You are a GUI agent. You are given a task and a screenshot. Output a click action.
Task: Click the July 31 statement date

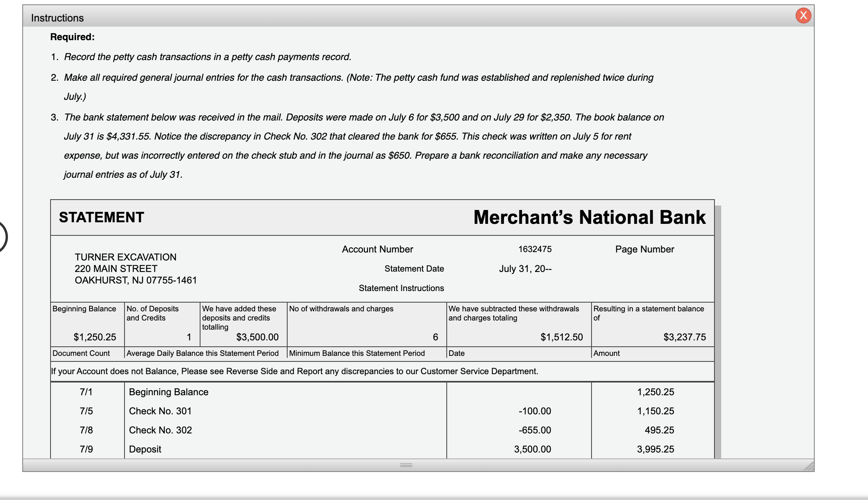[x=525, y=269]
